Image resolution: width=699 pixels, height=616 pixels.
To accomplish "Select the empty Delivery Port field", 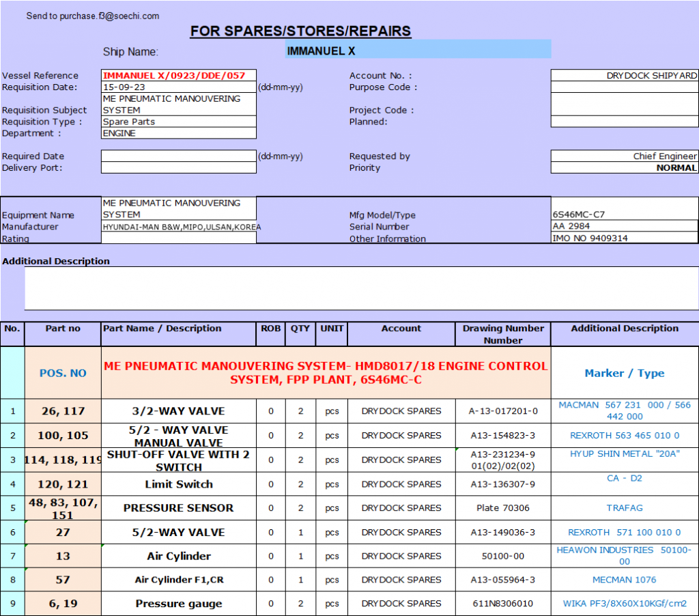I will (x=178, y=168).
